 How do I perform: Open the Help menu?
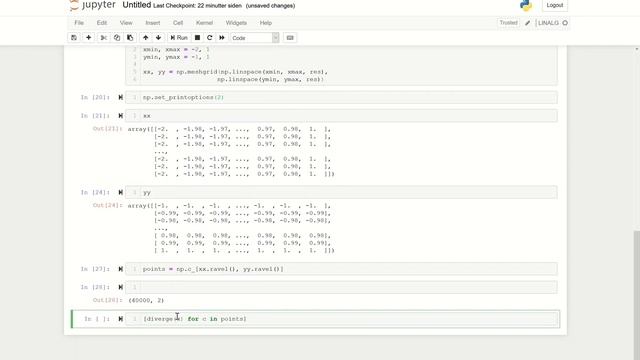(266, 23)
